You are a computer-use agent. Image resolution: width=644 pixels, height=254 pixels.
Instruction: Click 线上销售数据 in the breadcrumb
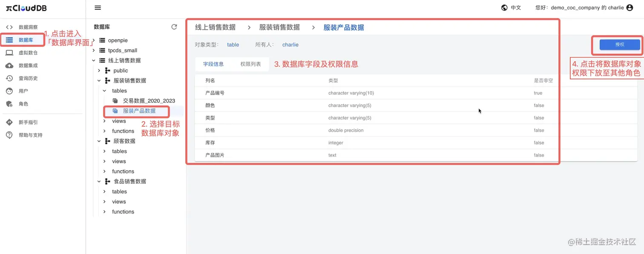click(215, 27)
